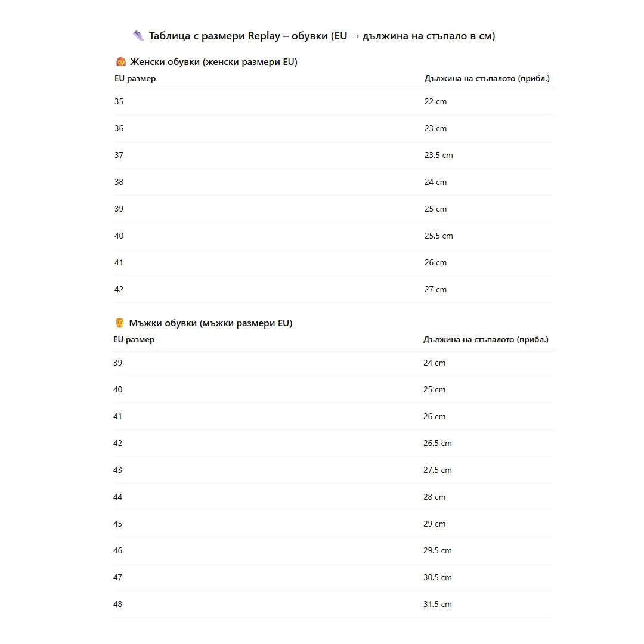Screen dimensions: 644x644
Task: Click the men's EU размер column header
Action: [x=134, y=339]
